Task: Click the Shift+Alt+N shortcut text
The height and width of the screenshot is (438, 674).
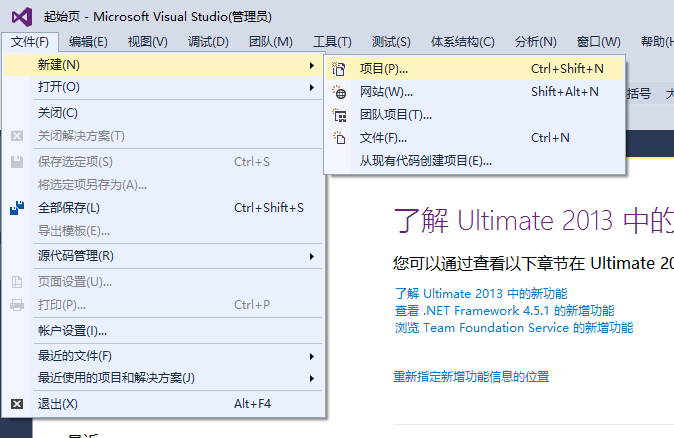Action: tap(565, 92)
